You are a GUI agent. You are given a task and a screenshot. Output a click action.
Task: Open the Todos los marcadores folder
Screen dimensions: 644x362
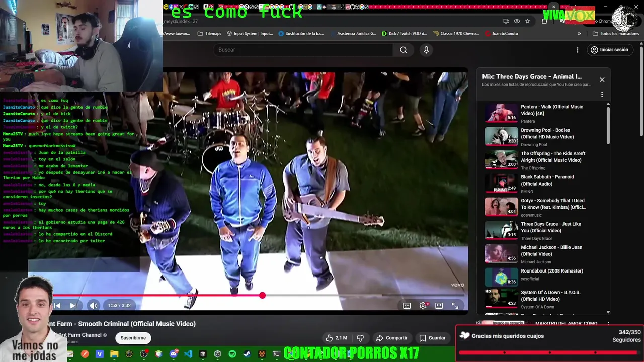[x=616, y=34]
